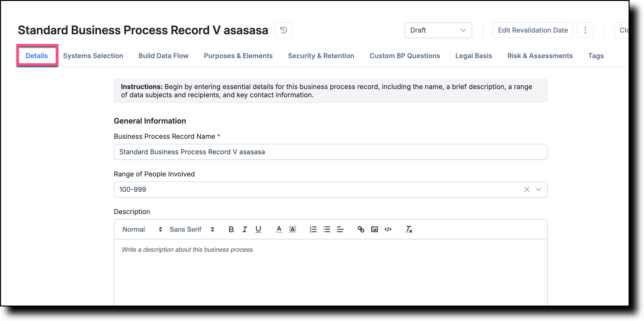Screen dimensions: 644x321
Task: Switch to the Details tab
Action: click(36, 56)
